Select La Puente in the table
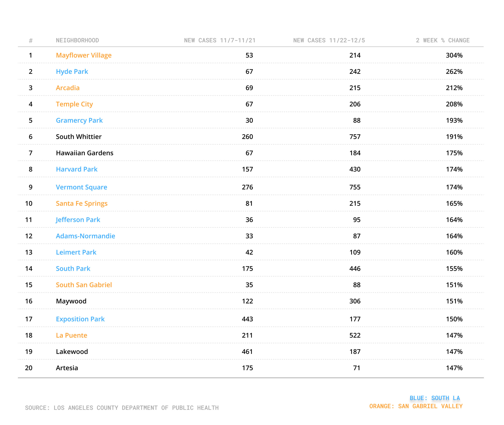The width and height of the screenshot is (504, 425). (x=72, y=335)
